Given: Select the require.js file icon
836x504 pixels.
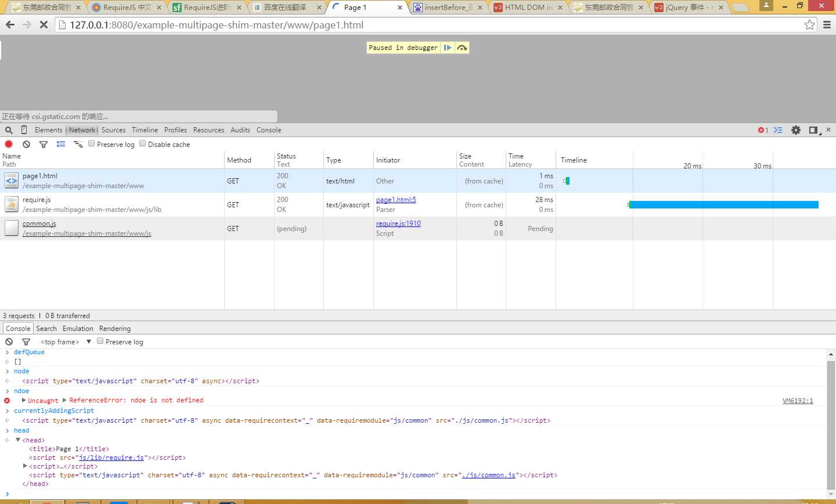Looking at the screenshot, I should click(x=12, y=204).
